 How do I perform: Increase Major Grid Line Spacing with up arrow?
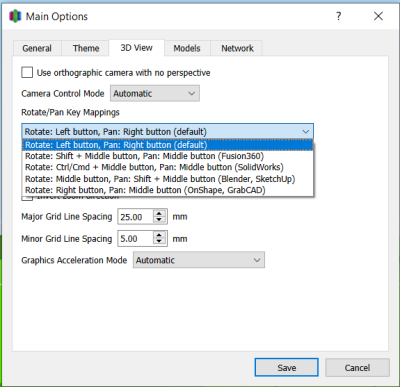[x=159, y=213]
